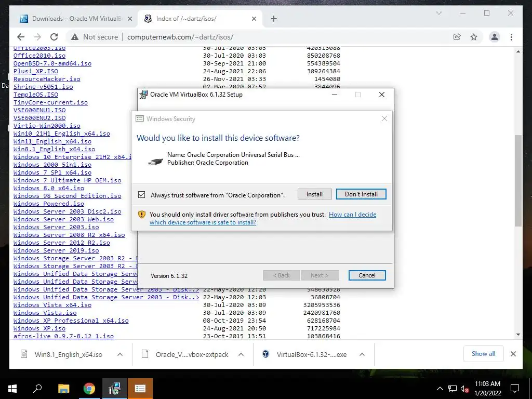The height and width of the screenshot is (399, 532).
Task: Click the Windows Security title icon
Action: (139, 119)
